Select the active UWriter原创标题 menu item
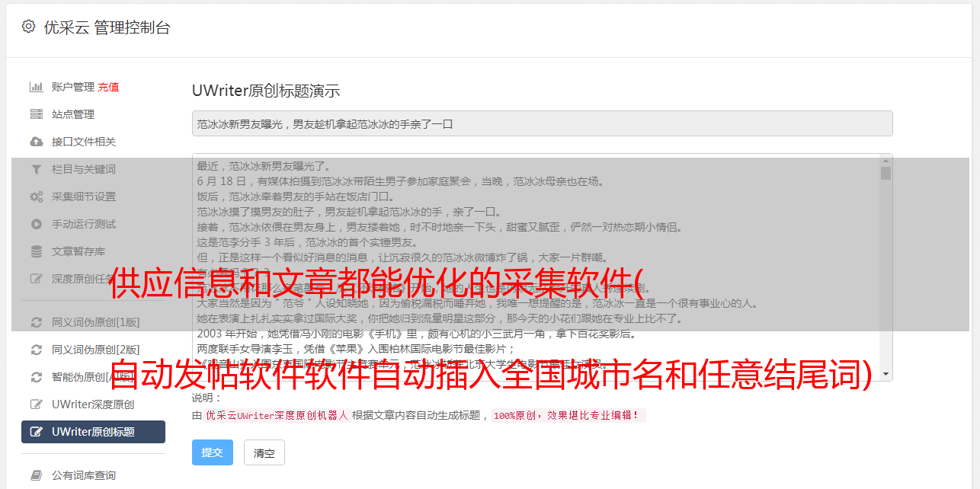The image size is (980, 489). click(93, 432)
